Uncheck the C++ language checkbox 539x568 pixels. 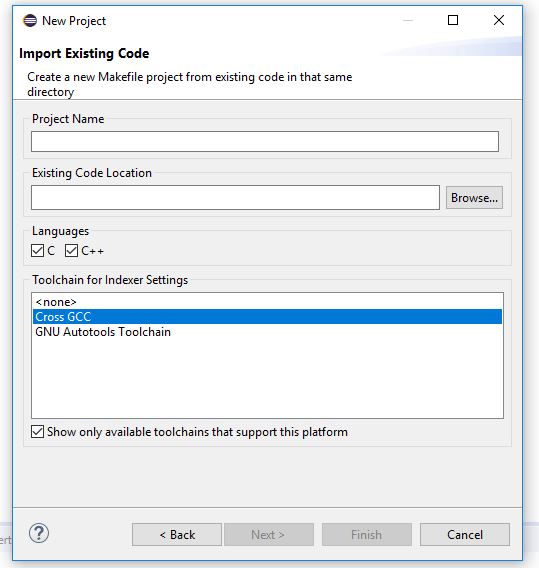point(71,251)
